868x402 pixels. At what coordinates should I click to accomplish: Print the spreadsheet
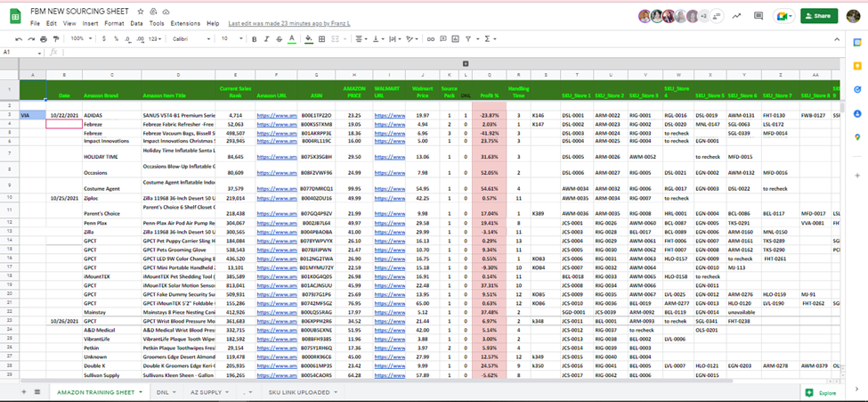(x=44, y=39)
